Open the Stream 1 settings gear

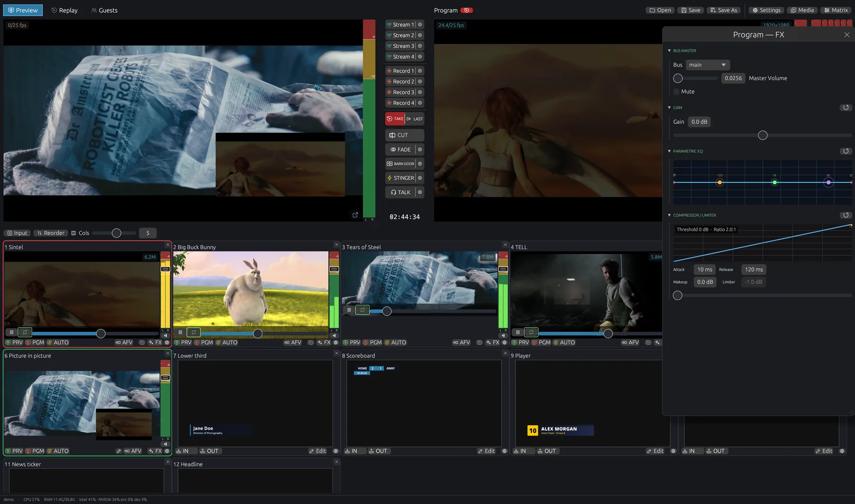point(420,25)
